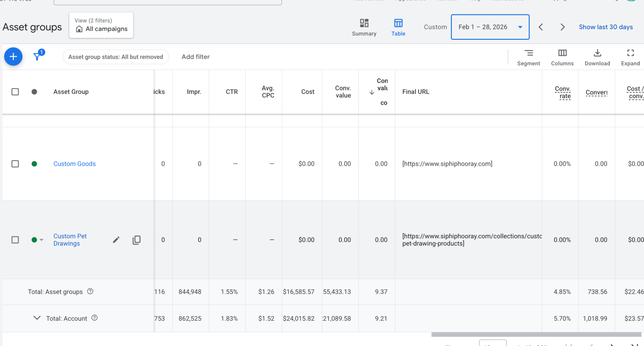
Task: Open the Columns settings
Action: point(562,57)
